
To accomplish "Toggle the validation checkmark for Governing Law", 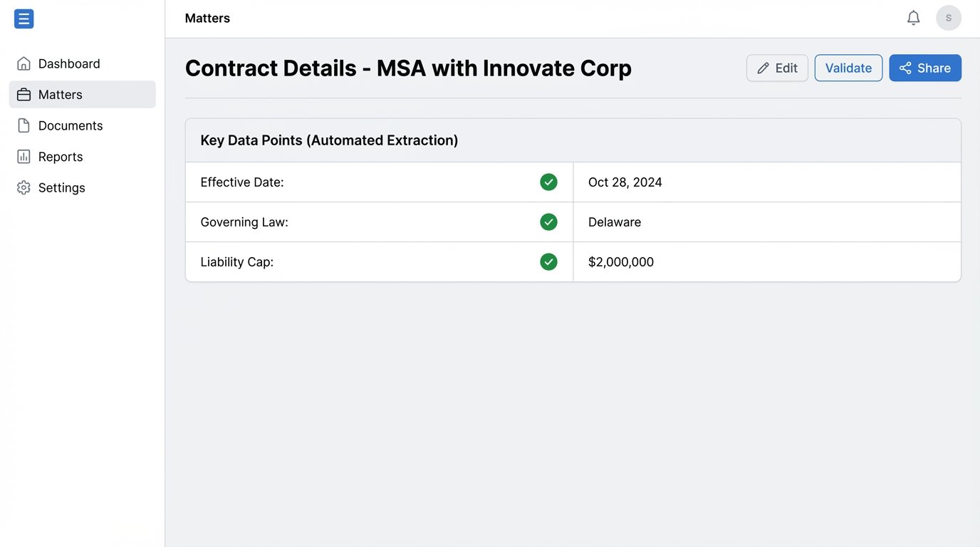I will coord(548,222).
